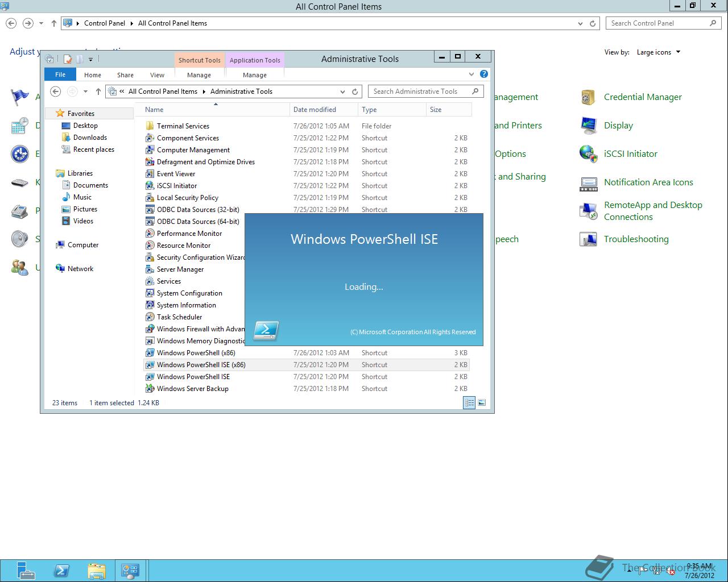Image resolution: width=728 pixels, height=582 pixels.
Task: Select Network in the navigation pane
Action: [80, 269]
